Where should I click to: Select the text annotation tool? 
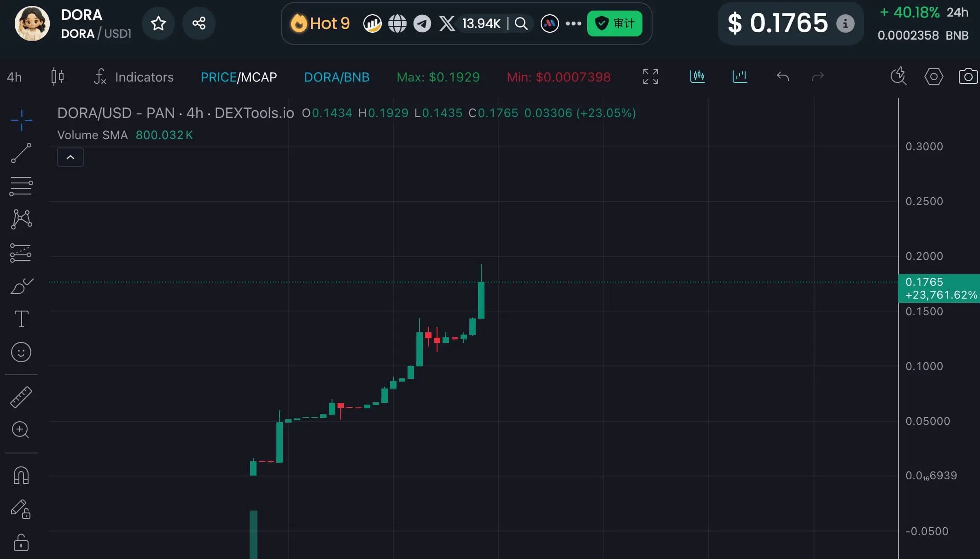21,319
